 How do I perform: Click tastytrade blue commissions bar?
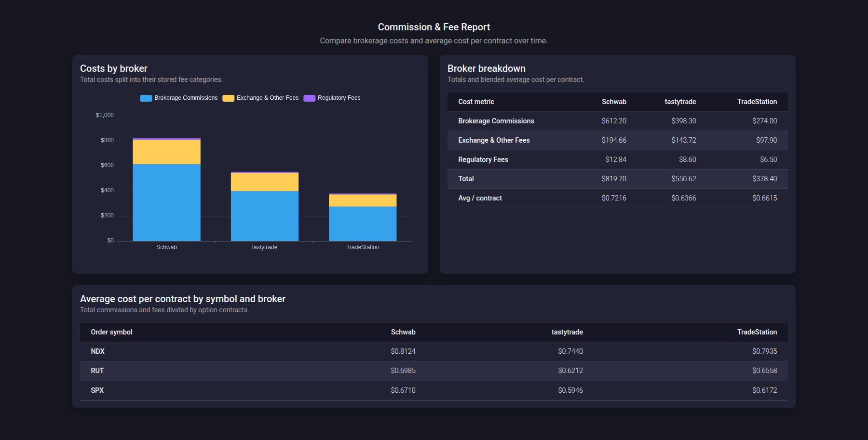265,216
